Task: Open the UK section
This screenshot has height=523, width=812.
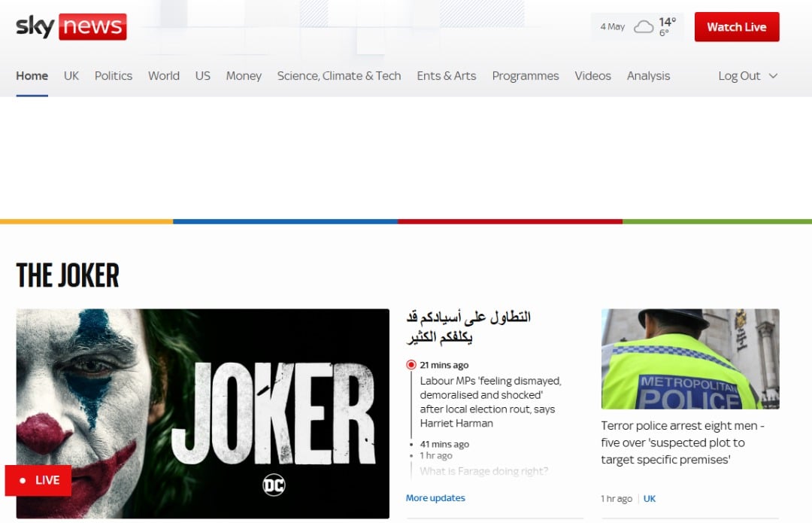Action: coord(71,76)
